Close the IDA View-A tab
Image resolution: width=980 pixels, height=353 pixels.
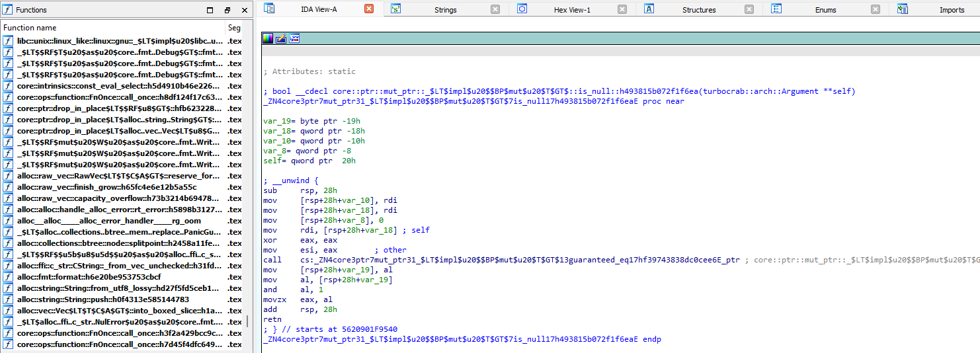point(369,9)
